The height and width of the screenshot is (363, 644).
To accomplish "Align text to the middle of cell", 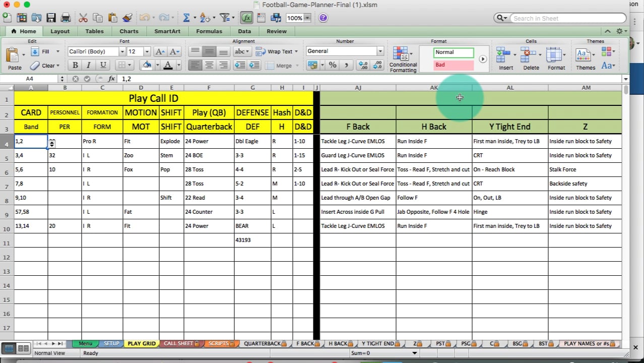I will [209, 51].
